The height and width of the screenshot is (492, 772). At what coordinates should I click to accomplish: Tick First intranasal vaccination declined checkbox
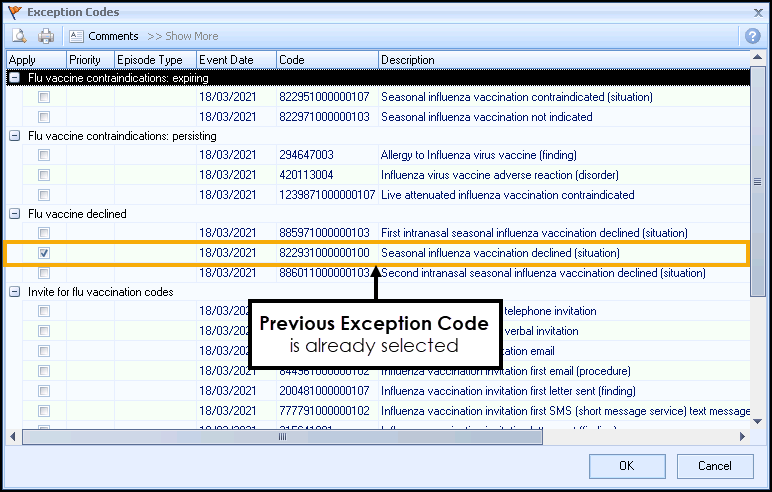pos(44,233)
